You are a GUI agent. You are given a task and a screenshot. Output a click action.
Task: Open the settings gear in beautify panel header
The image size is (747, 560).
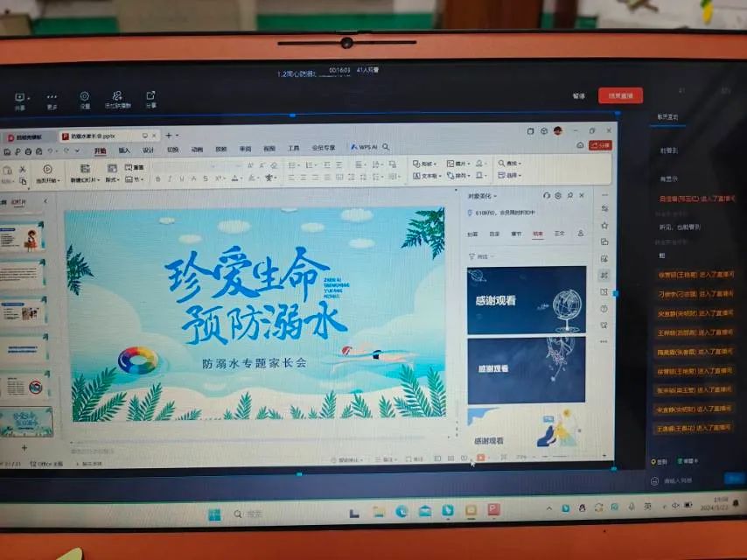pos(558,195)
